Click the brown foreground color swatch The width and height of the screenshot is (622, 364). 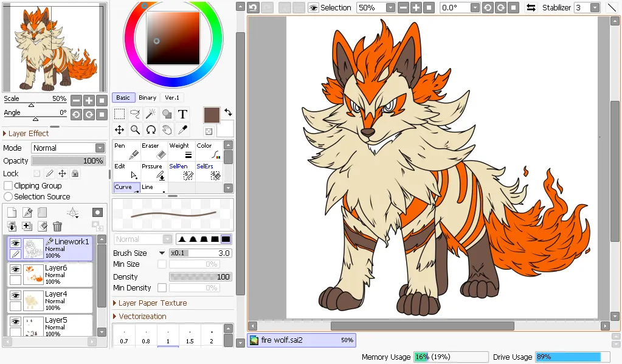tap(212, 115)
